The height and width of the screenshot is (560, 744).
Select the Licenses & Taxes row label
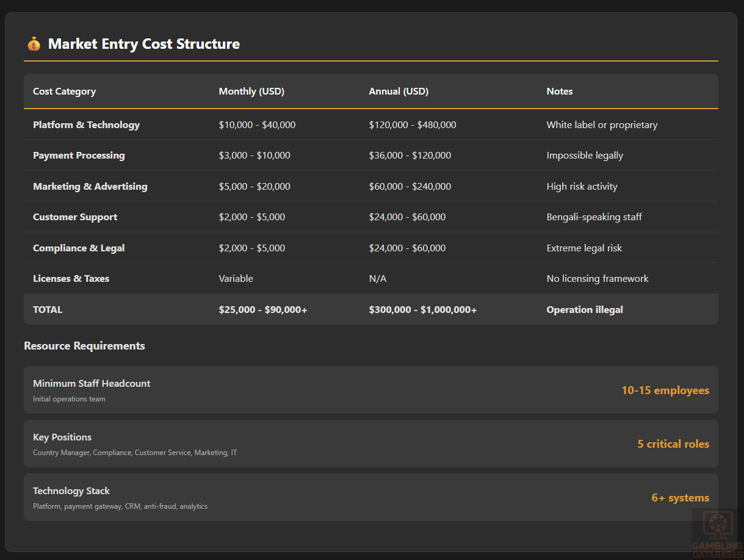coord(71,279)
